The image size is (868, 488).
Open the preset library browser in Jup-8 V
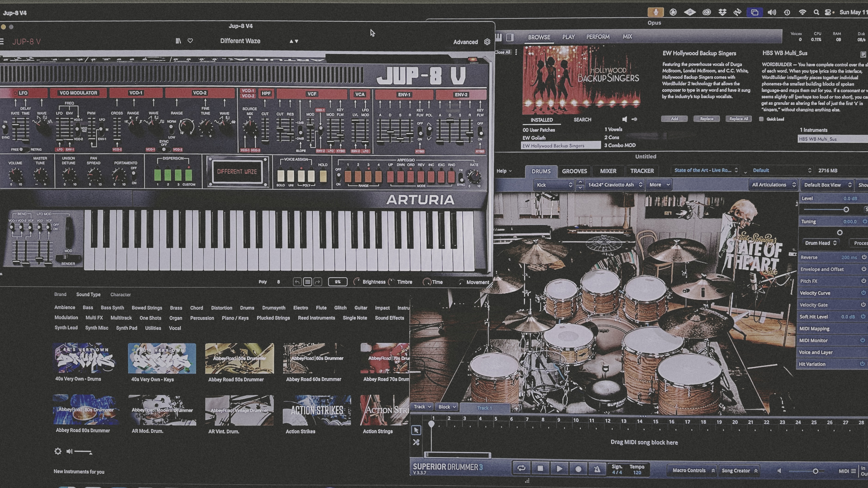point(178,41)
